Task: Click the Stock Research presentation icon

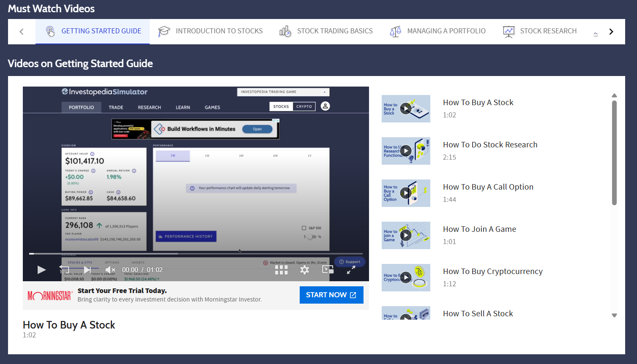Action: pos(509,32)
